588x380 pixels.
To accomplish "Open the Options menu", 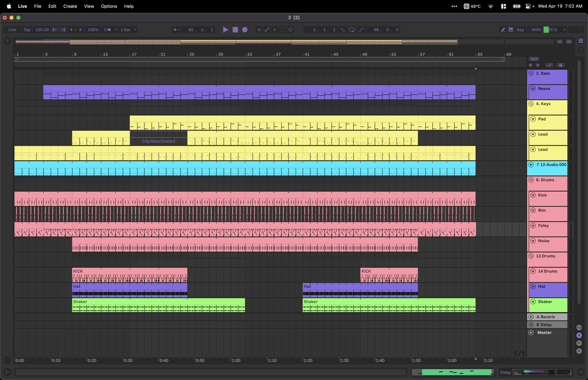I will [x=109, y=6].
